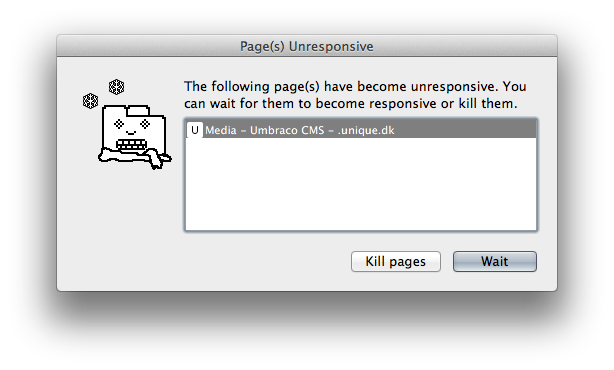Select the Media – Umbraco CMS list row

(x=361, y=130)
